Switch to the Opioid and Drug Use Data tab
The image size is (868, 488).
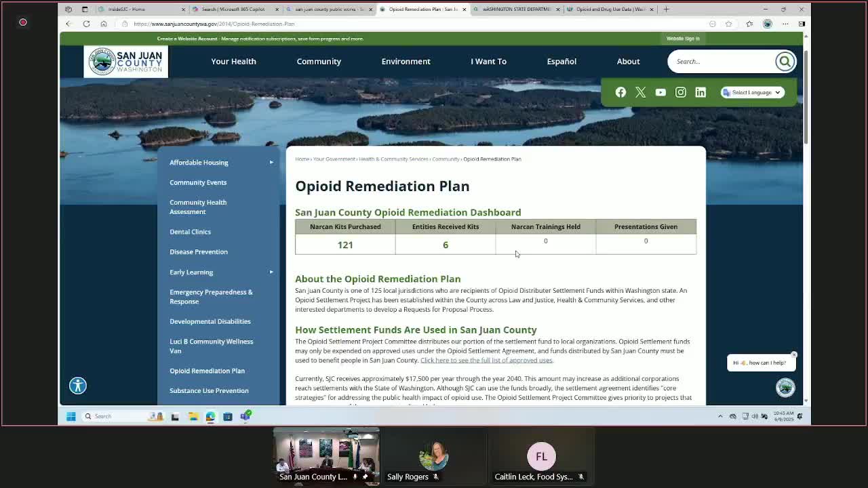[x=609, y=9]
